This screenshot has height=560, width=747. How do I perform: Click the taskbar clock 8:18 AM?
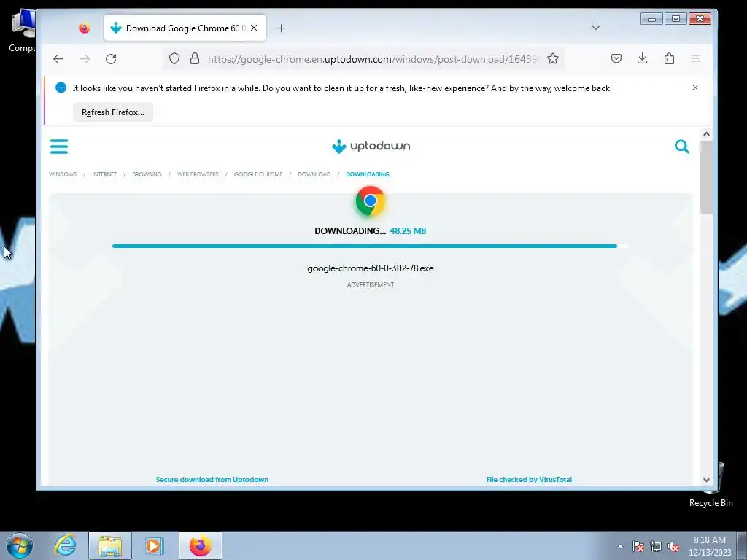point(710,545)
